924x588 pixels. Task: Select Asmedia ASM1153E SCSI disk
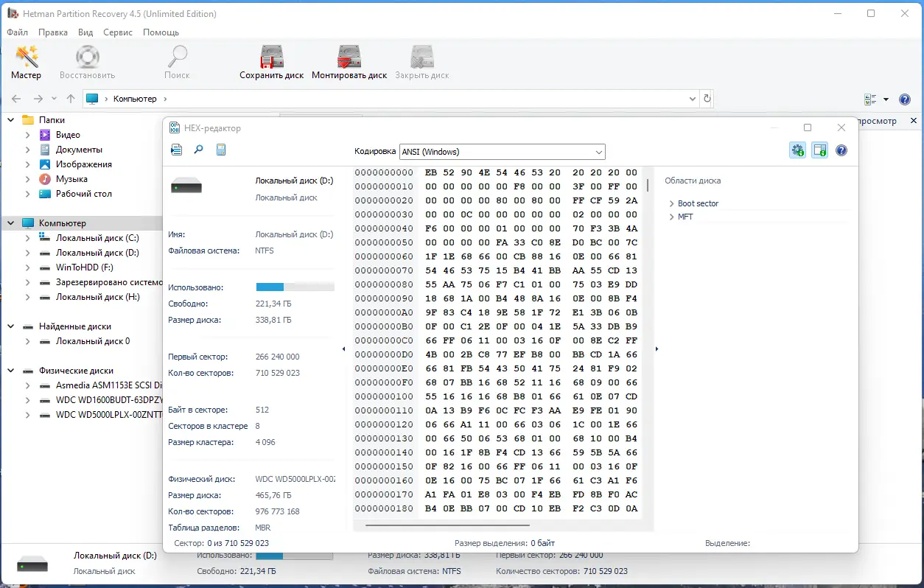109,385
